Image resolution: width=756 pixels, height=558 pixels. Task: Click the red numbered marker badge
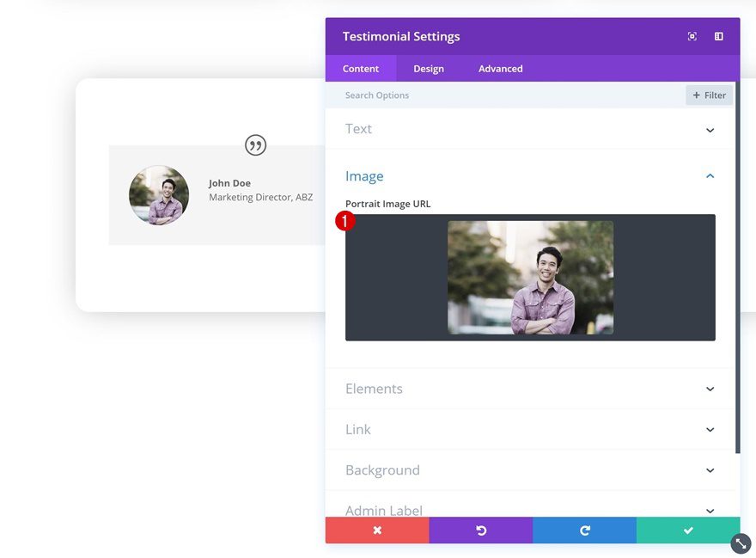coord(344,221)
